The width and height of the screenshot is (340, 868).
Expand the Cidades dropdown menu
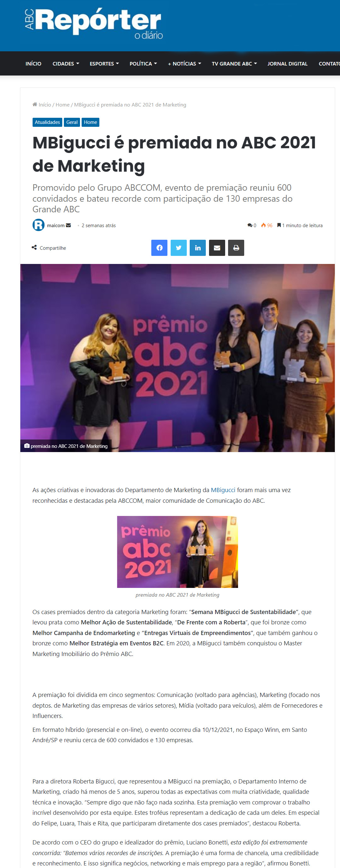pyautogui.click(x=66, y=63)
